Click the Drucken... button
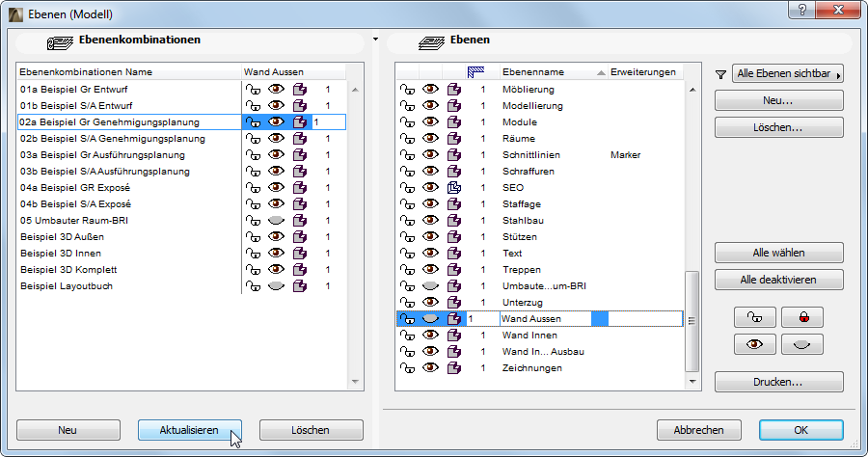 point(779,382)
